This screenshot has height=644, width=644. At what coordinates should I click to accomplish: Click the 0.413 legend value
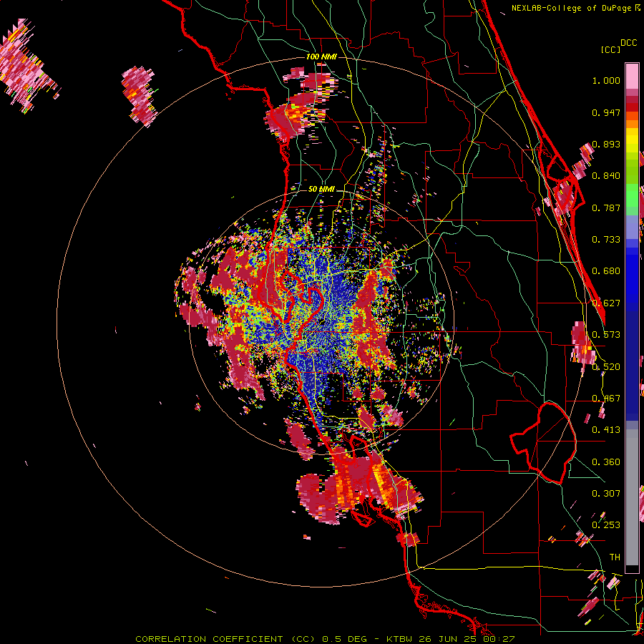tap(606, 430)
